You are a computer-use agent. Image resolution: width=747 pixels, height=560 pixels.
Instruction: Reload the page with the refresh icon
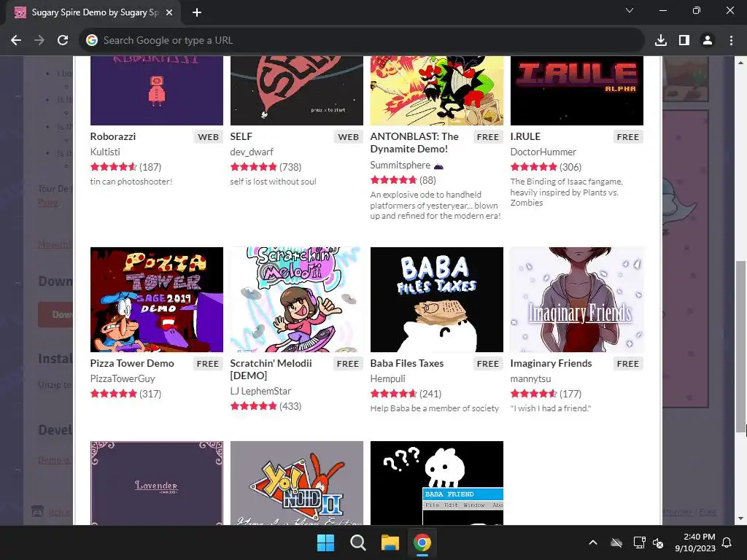coord(63,41)
